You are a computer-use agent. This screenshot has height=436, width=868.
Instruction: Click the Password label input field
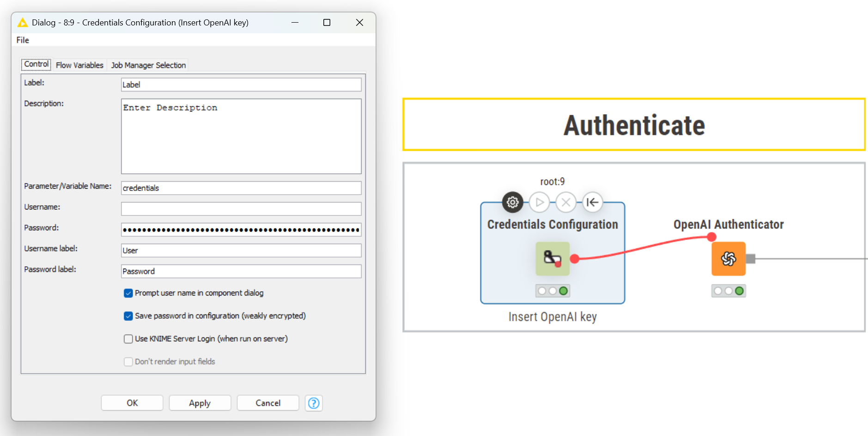tap(241, 271)
